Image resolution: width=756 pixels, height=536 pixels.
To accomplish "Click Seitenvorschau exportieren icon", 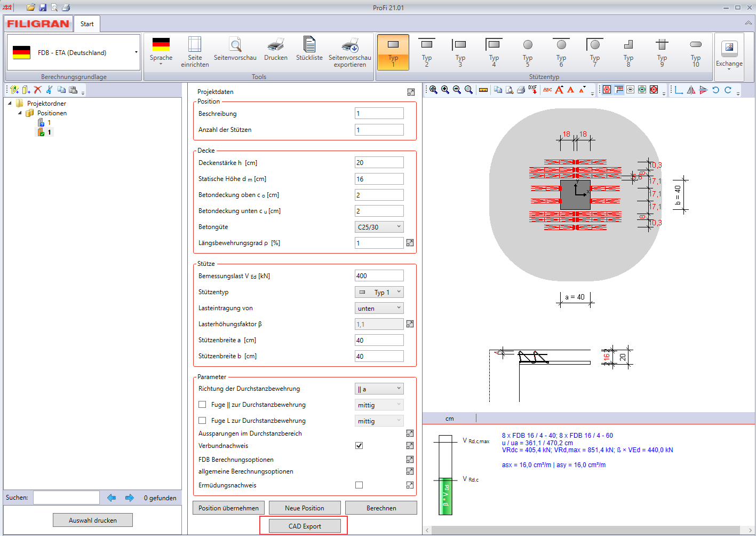I will coord(350,52).
